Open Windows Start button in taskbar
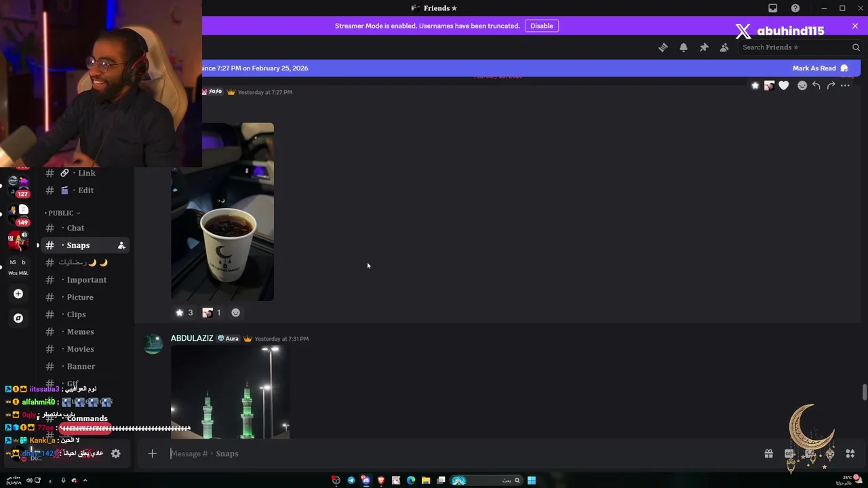The image size is (868, 488). click(x=532, y=481)
